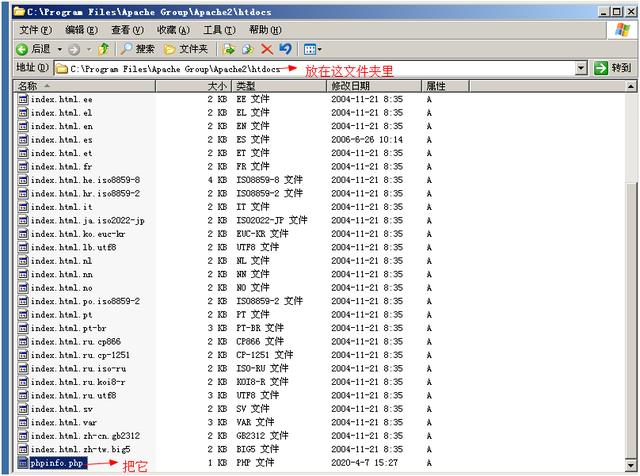Select file icon of index.html.ko.euc-kr
Screen dimensions: 640x476
pos(23,234)
